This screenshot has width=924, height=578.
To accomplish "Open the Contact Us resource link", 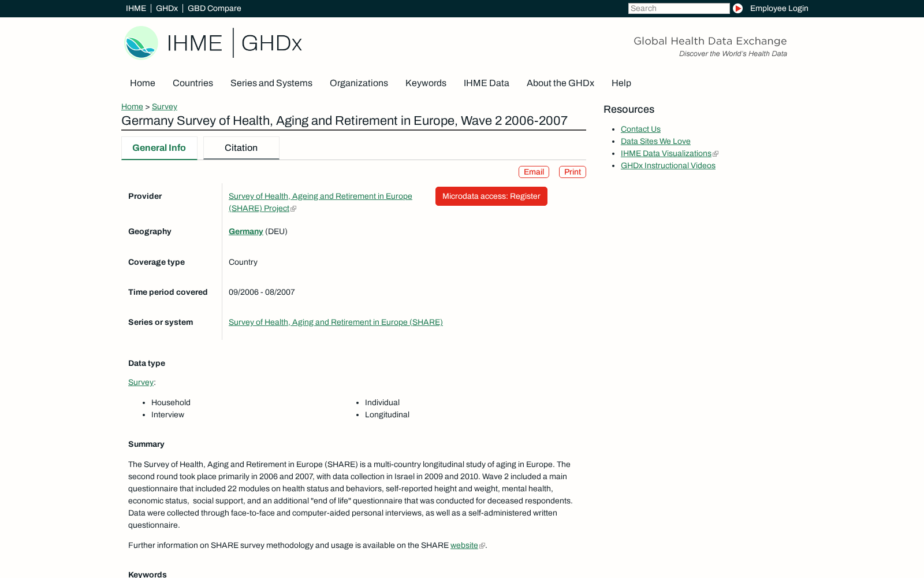I will (640, 129).
